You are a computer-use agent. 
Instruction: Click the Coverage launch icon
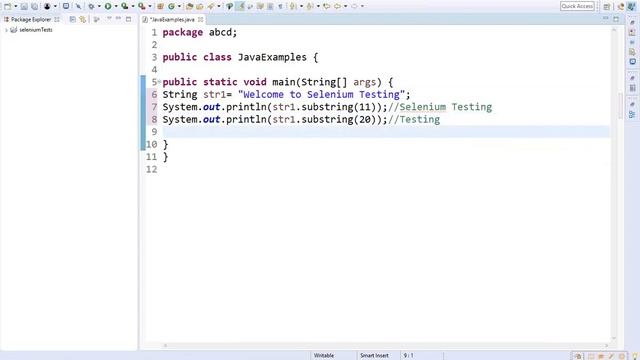point(124,6)
